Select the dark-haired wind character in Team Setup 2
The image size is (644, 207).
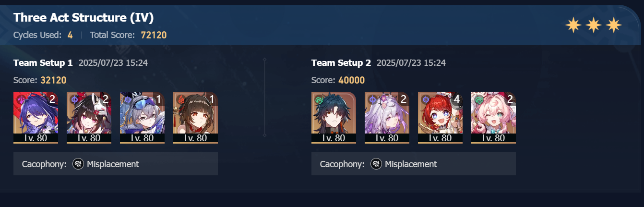(334, 118)
